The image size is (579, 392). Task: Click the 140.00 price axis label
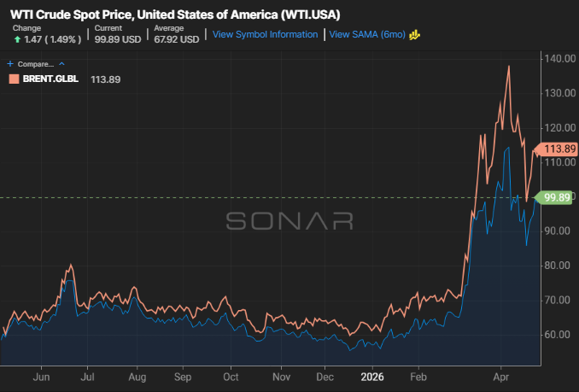tap(560, 59)
